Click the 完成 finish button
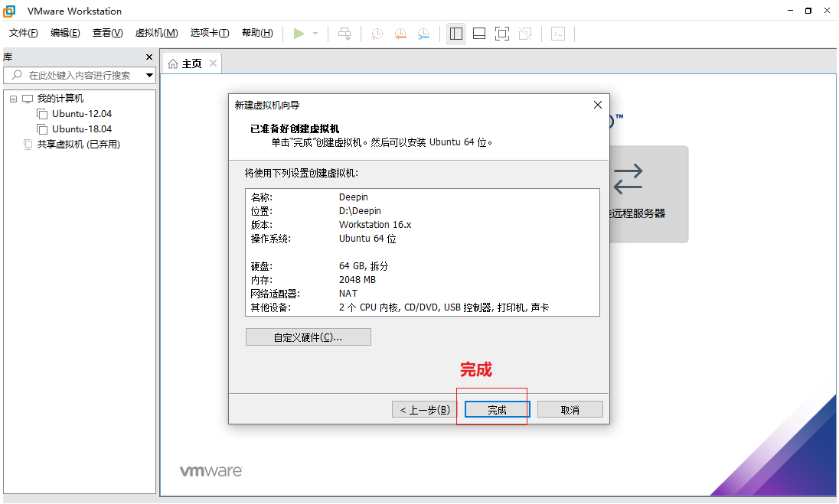Viewport: 839px width, 504px height. tap(497, 410)
